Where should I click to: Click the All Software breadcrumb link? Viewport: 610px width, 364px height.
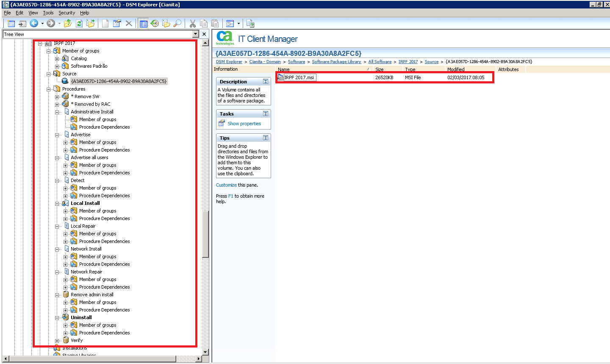point(380,62)
